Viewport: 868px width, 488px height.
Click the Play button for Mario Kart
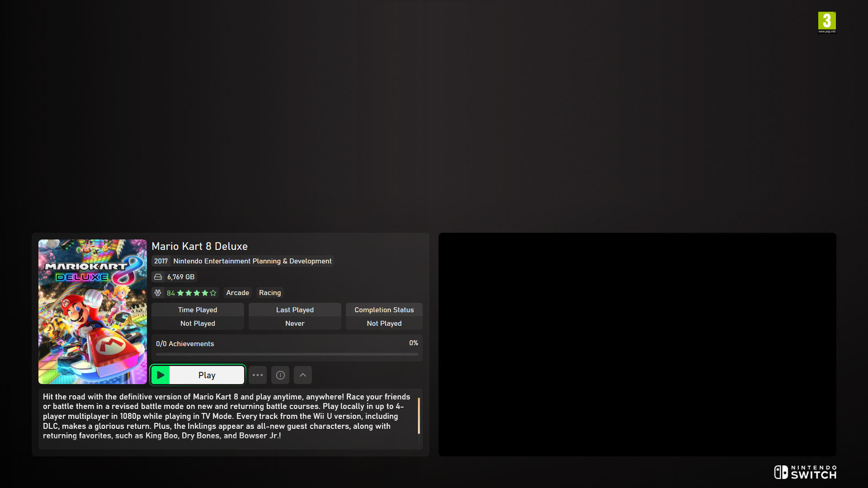(198, 375)
